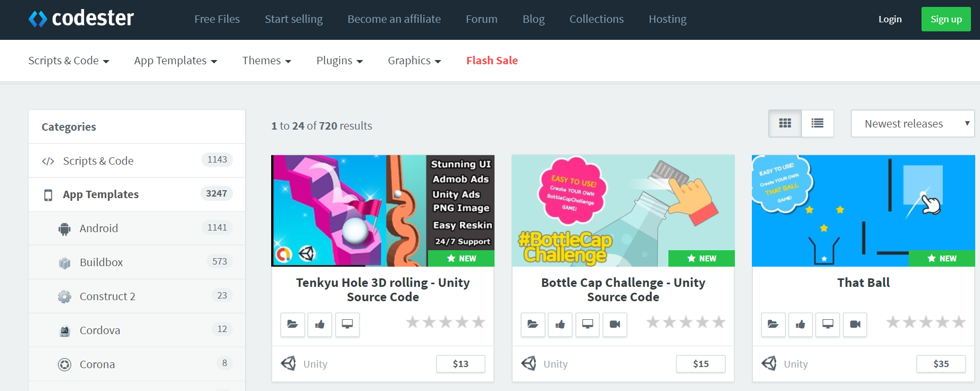This screenshot has width=980, height=391.
Task: Click Unity label under Tenkyu Hole
Action: (x=315, y=364)
